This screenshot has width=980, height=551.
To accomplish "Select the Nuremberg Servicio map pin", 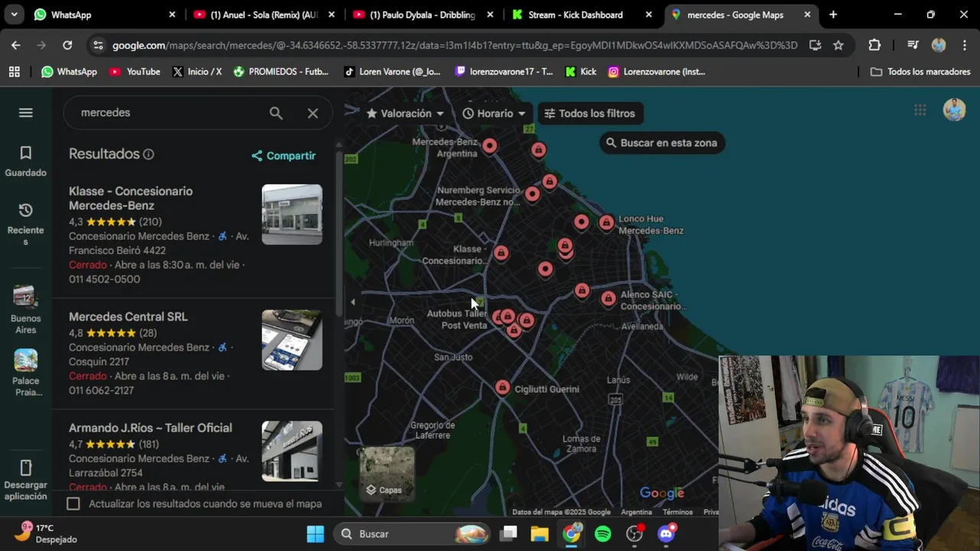I will click(x=532, y=194).
